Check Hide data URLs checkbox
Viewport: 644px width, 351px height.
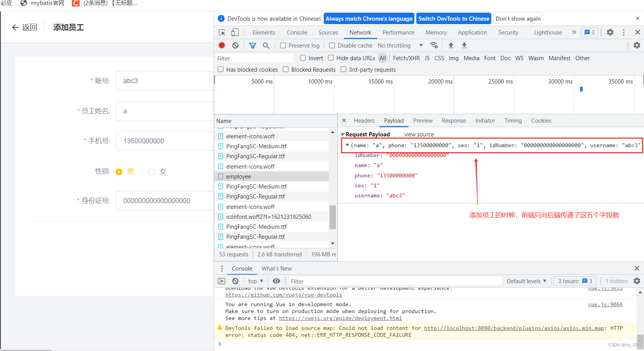coord(331,58)
